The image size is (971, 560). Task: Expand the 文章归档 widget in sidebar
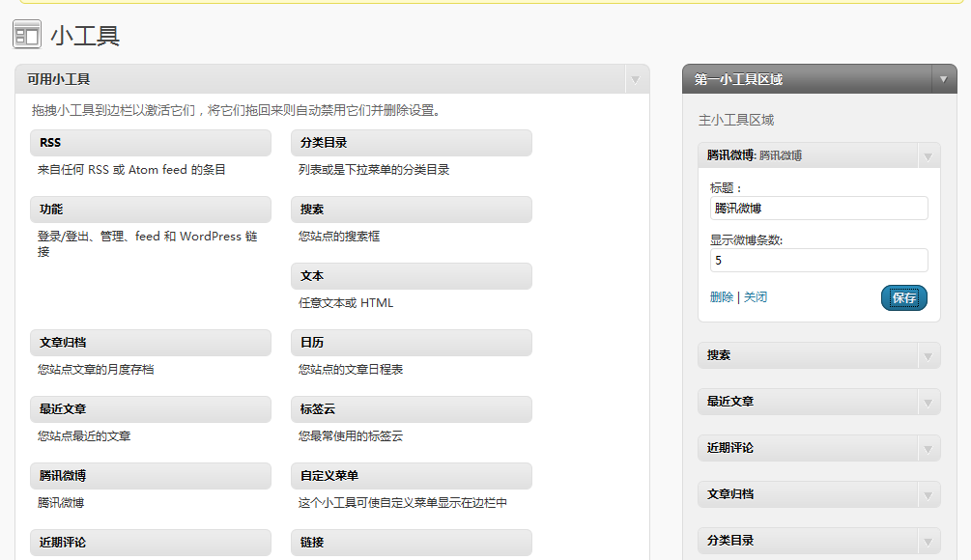928,495
